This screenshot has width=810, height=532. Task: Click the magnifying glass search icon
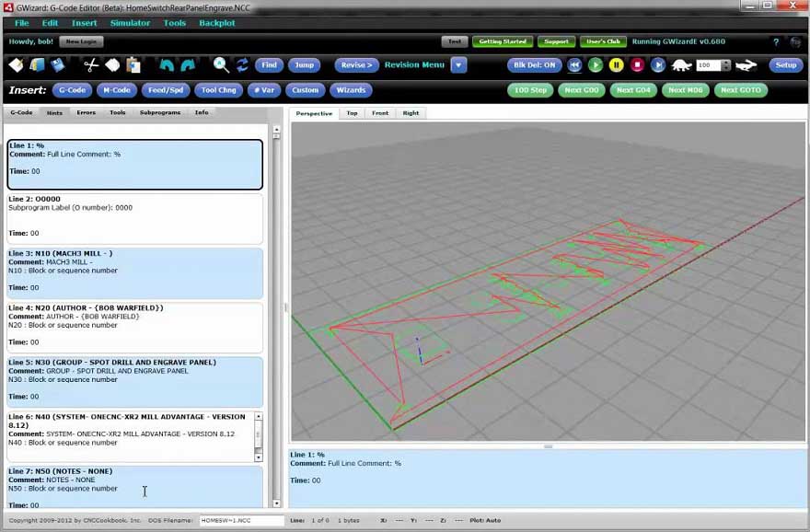click(221, 65)
